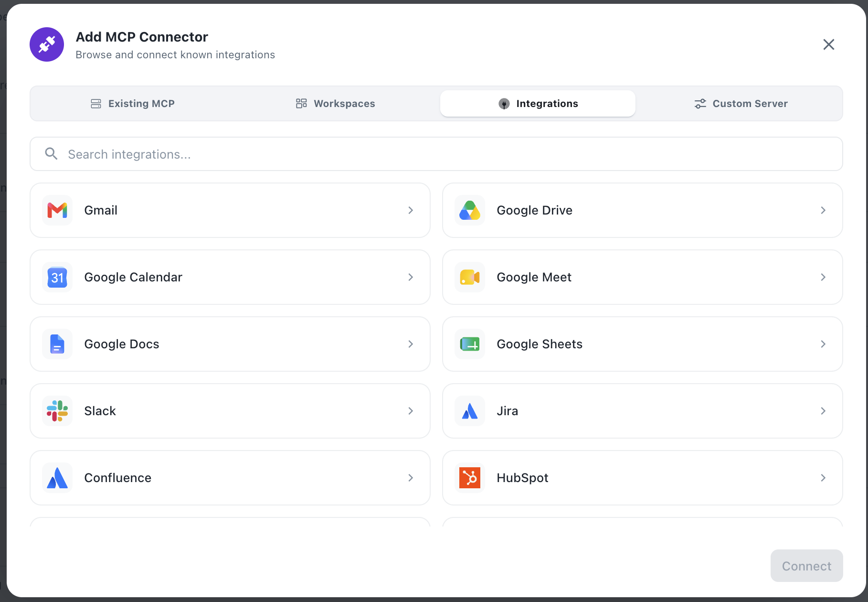The image size is (868, 602).
Task: Expand the Confluence chevron arrow
Action: pos(411,478)
